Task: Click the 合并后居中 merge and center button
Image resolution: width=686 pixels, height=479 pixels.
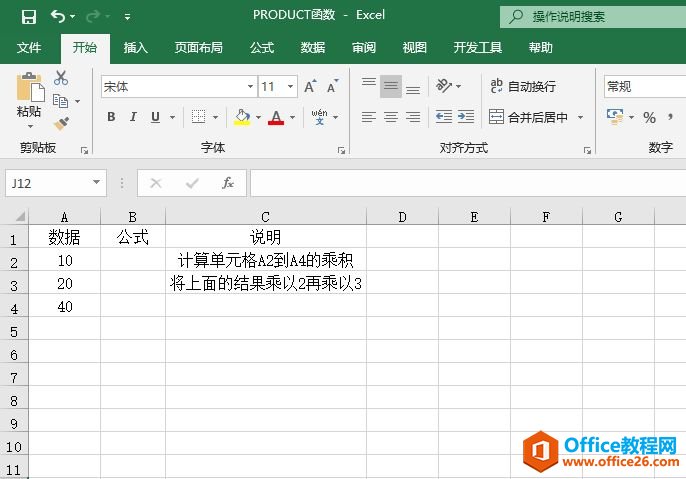Action: coord(528,117)
